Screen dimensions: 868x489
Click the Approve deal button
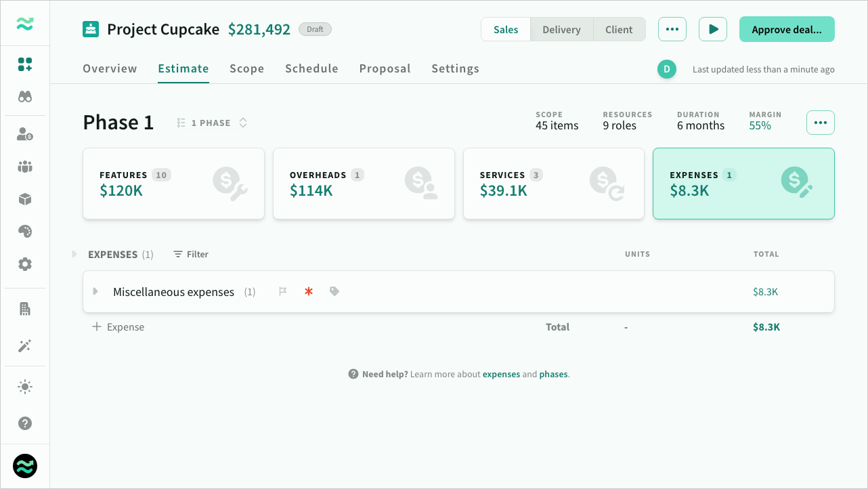(x=786, y=30)
